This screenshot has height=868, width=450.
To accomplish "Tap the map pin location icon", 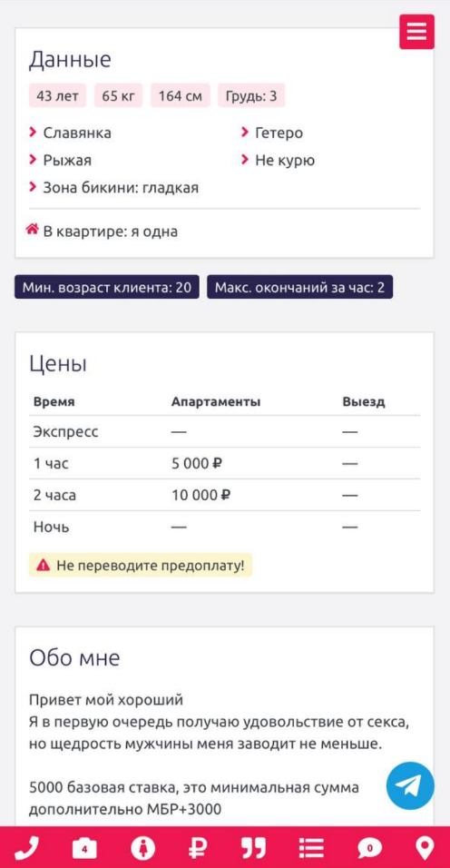I will [x=425, y=847].
